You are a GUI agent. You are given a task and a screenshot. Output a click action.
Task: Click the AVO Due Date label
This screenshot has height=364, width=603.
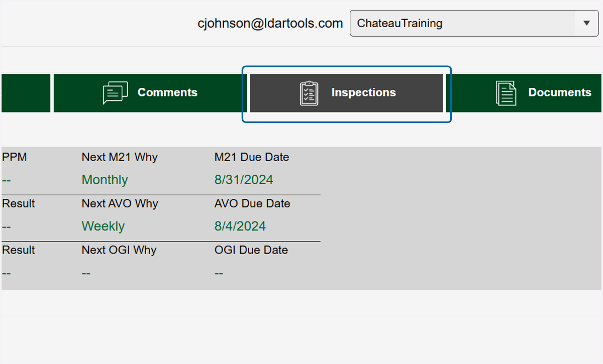[x=252, y=204]
